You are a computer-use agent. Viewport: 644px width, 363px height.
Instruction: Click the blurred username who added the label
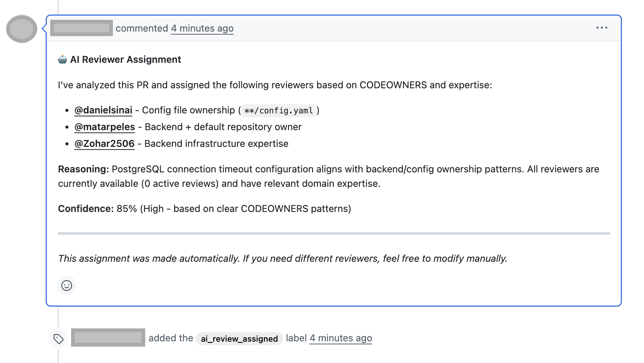pyautogui.click(x=108, y=338)
